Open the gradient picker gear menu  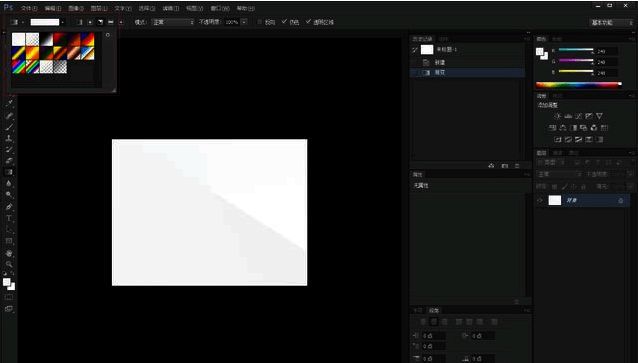coord(107,35)
